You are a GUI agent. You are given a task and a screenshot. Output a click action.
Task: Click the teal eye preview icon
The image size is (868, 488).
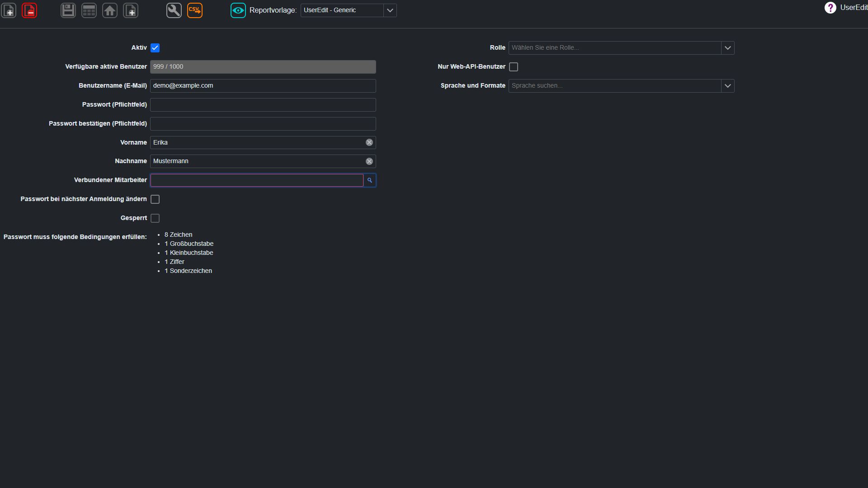coord(238,10)
